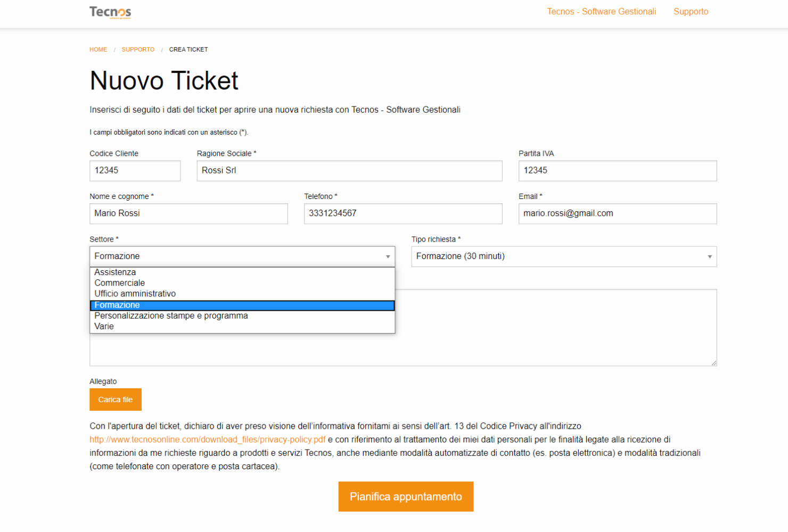This screenshot has height=532, width=788.
Task: Open the Tipo richiesta dropdown
Action: click(x=564, y=256)
